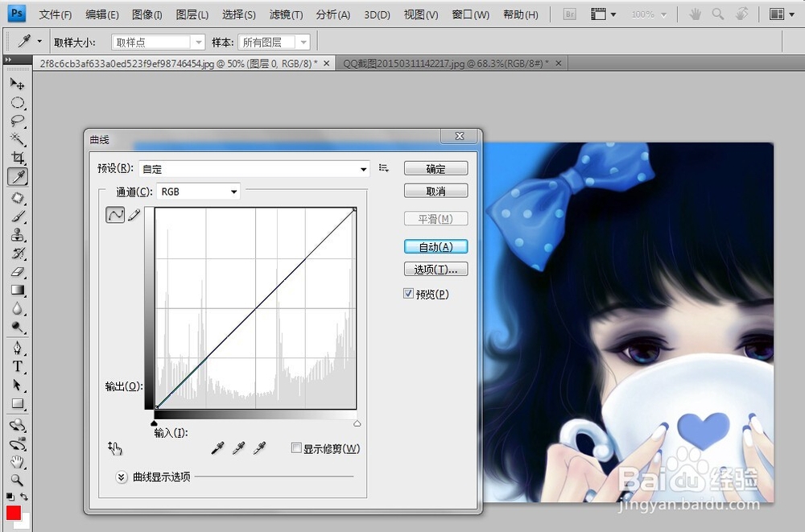This screenshot has width=805, height=532.
Task: Enable the 显示修剪(W) show clipping checkbox
Action: click(296, 447)
